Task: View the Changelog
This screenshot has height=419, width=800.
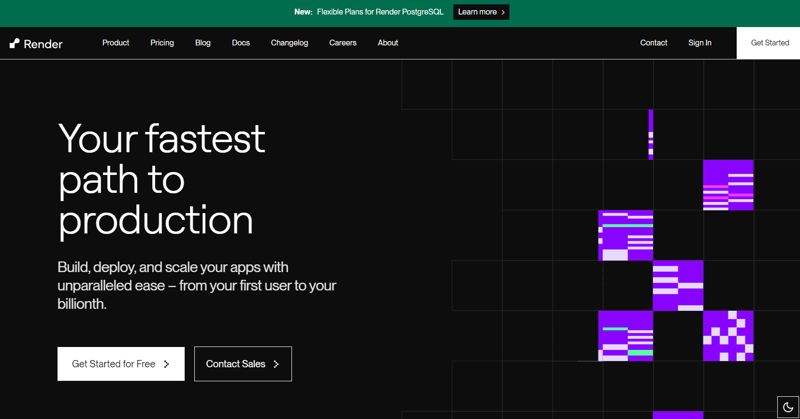Action: coord(289,43)
